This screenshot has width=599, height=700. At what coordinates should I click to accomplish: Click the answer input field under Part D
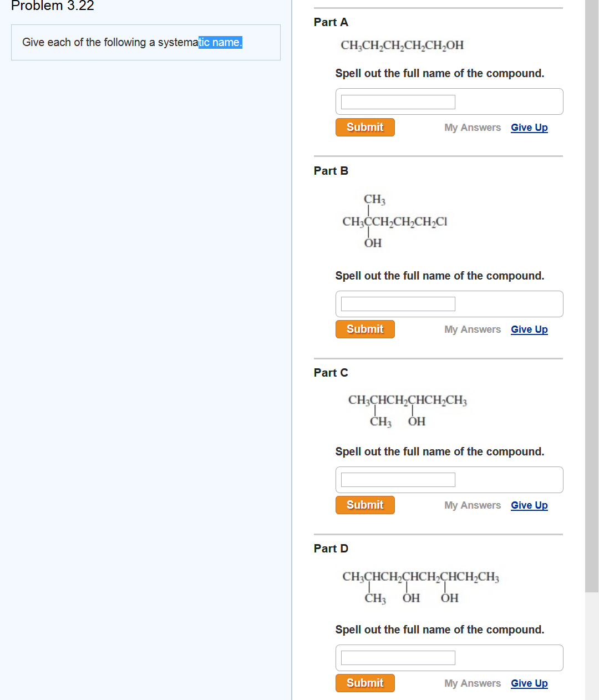pos(397,657)
